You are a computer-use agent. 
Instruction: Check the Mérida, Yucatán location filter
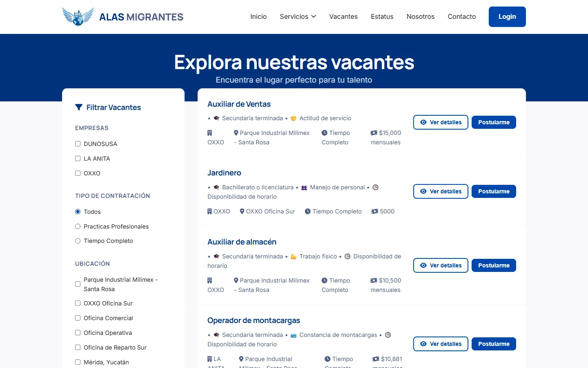coord(78,362)
